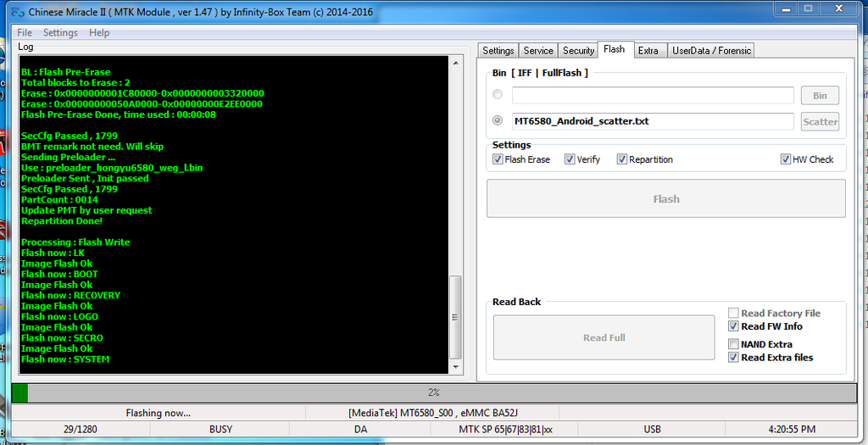Click the Scatter browse button
Screen dimensions: 868x445
click(820, 121)
